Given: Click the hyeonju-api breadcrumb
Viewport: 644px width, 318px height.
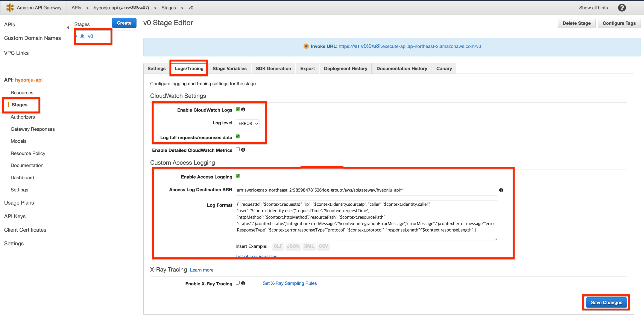Looking at the screenshot, I should coord(121,8).
